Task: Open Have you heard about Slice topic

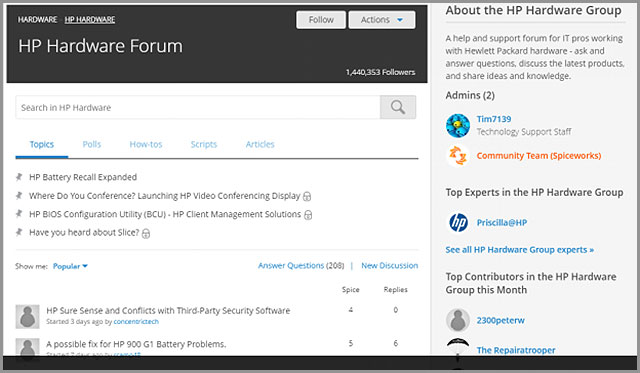Action: coord(84,233)
